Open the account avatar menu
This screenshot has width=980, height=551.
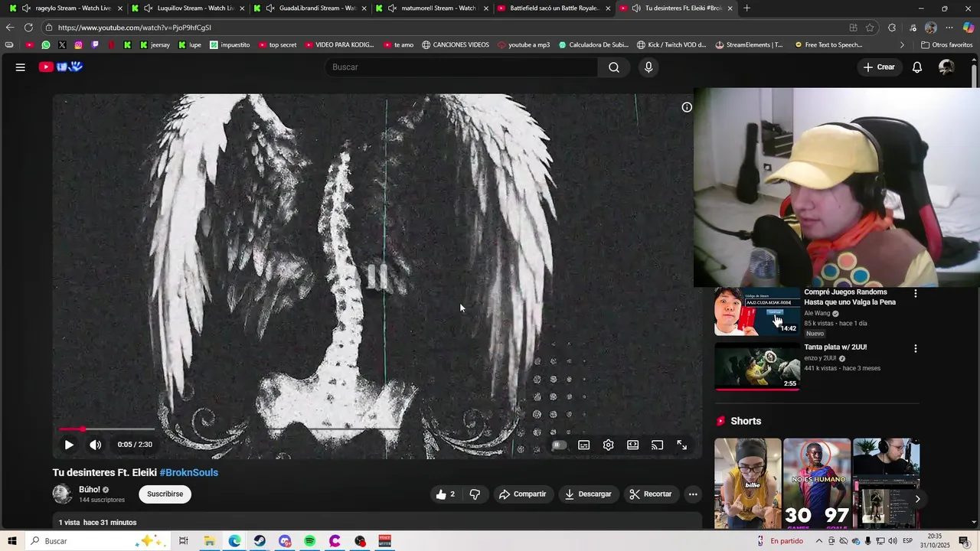tap(946, 67)
